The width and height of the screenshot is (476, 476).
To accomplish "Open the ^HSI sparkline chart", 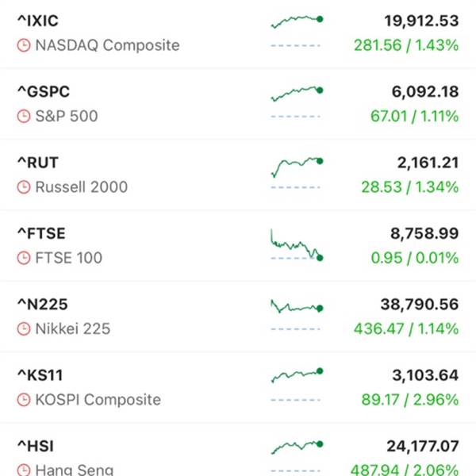I will click(x=297, y=455).
